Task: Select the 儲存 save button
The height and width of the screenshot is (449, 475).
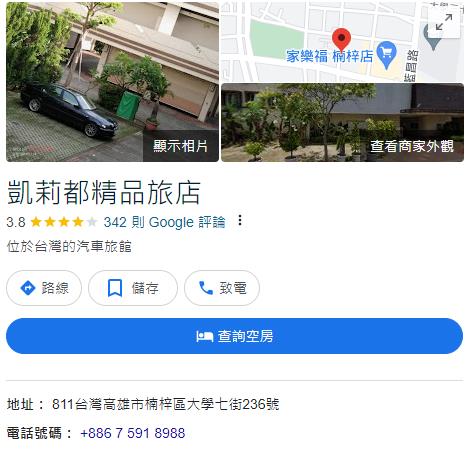Action: click(133, 288)
